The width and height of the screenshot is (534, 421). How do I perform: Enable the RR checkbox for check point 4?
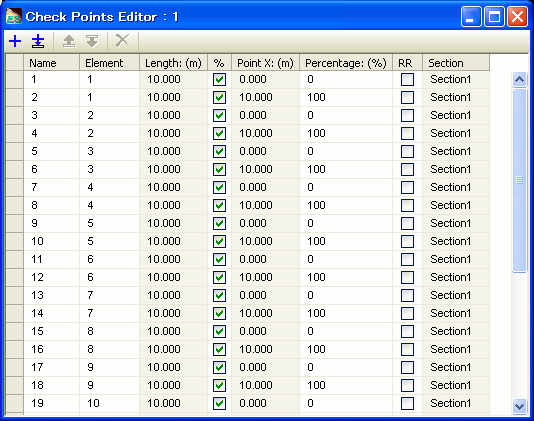click(x=407, y=134)
